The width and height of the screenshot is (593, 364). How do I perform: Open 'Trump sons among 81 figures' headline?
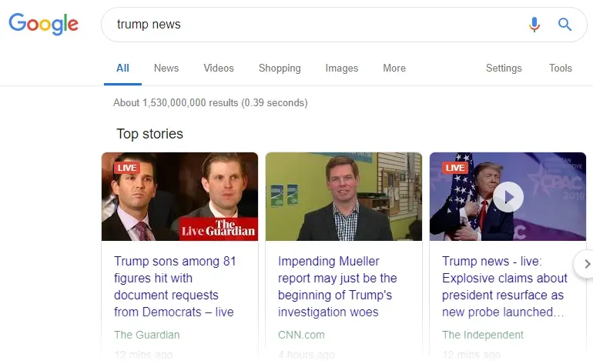pyautogui.click(x=175, y=286)
